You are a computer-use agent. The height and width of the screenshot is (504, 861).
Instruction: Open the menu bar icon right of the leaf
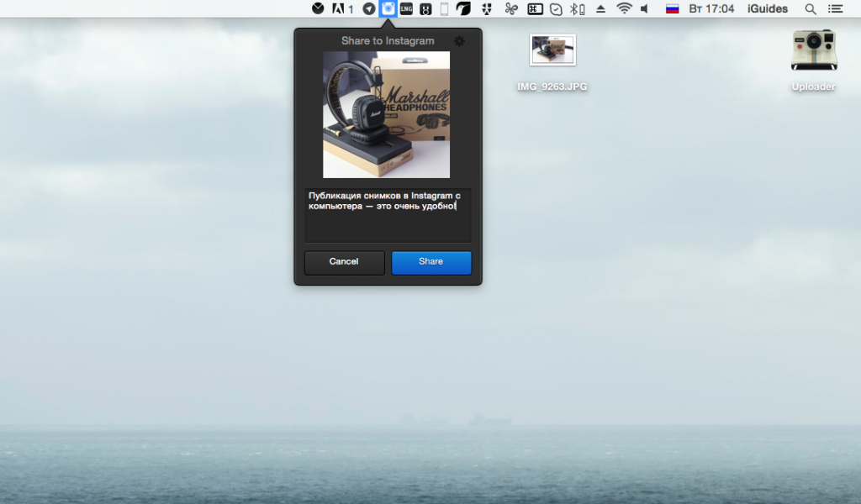pyautogui.click(x=487, y=8)
